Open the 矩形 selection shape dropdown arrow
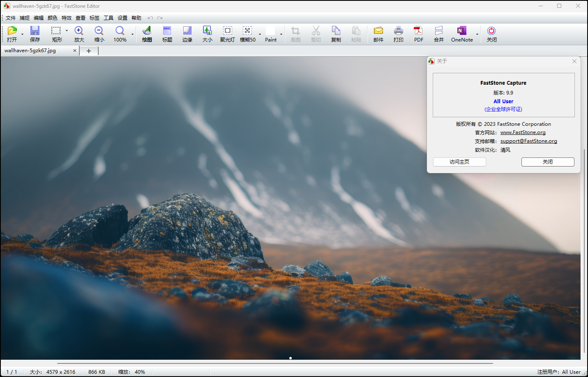This screenshot has width=588, height=377. pos(67,31)
